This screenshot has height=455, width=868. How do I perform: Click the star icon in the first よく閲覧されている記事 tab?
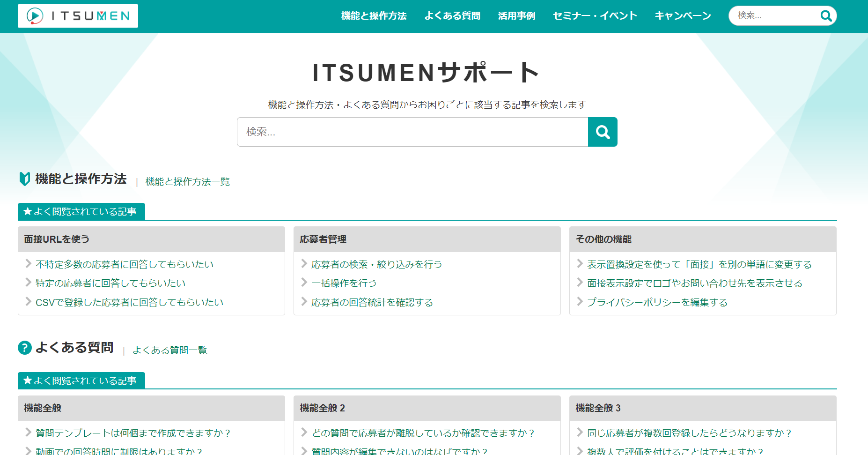click(28, 211)
